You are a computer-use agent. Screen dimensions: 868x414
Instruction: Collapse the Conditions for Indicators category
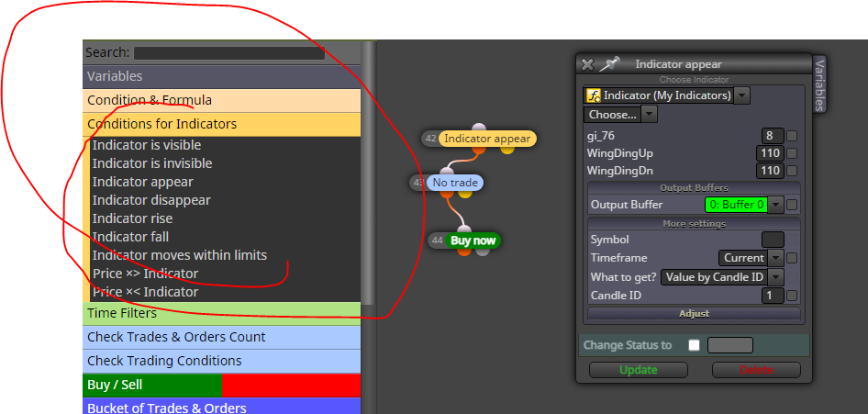coord(221,124)
